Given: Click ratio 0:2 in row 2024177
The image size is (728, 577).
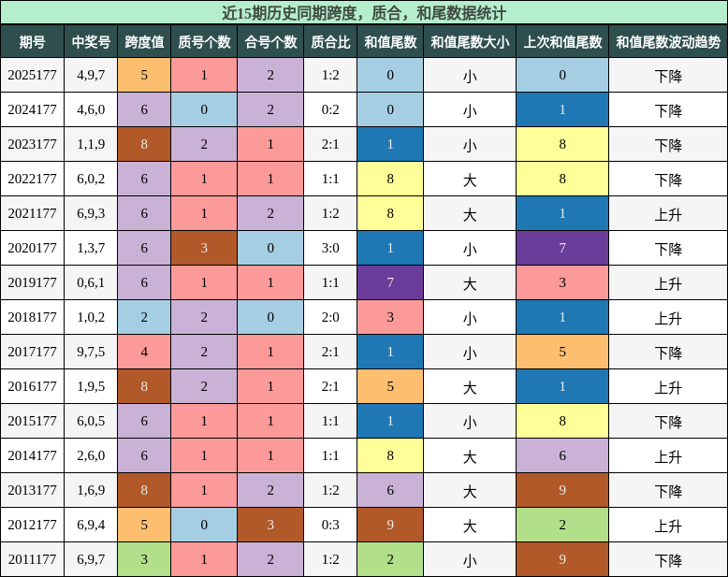Looking at the screenshot, I should point(330,109).
